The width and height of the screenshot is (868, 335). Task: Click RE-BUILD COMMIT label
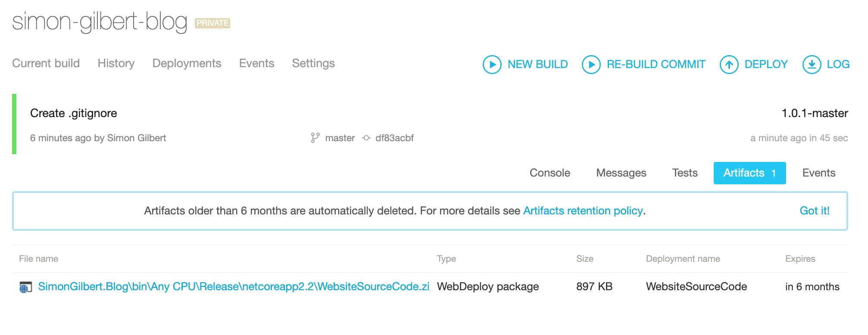pyautogui.click(x=656, y=65)
